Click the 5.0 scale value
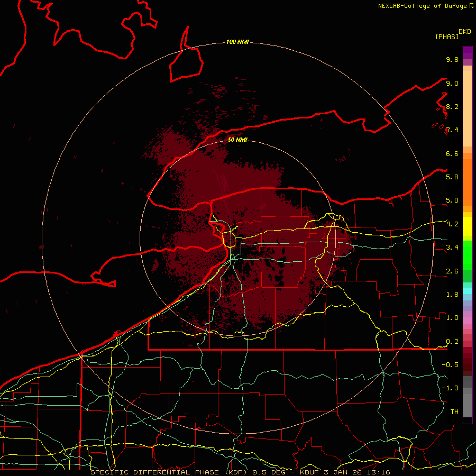Screen dimensions: 476x476 tap(452, 200)
